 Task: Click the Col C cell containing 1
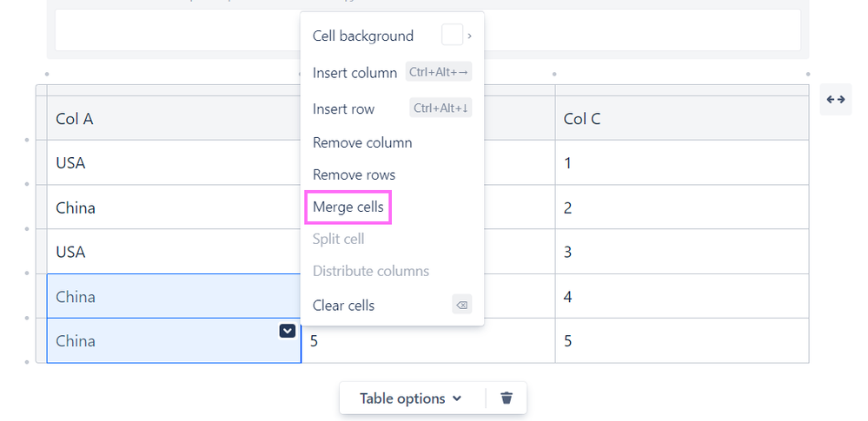[682, 162]
